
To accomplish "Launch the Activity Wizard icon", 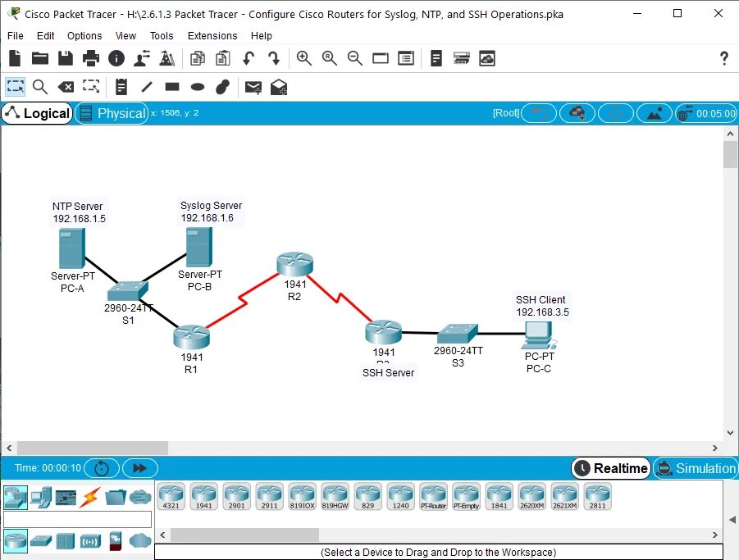I will click(167, 58).
